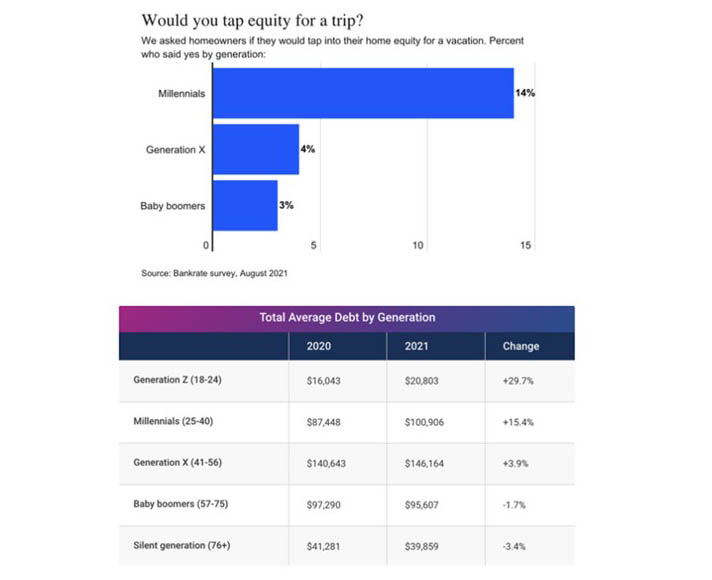
Task: Click the 10 tick label on the chart axis
Action: coord(419,246)
